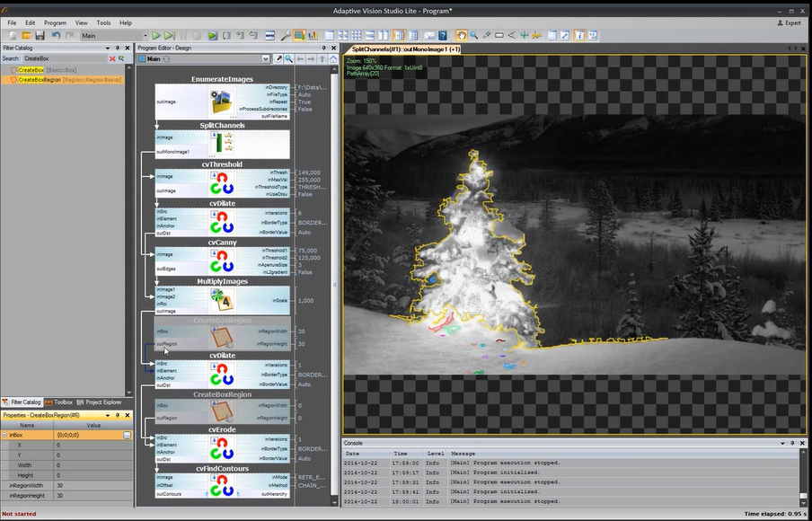Viewport: 812px width, 521px height.
Task: Select the SplitChannels outMonoImage1 preview tab
Action: click(x=403, y=49)
